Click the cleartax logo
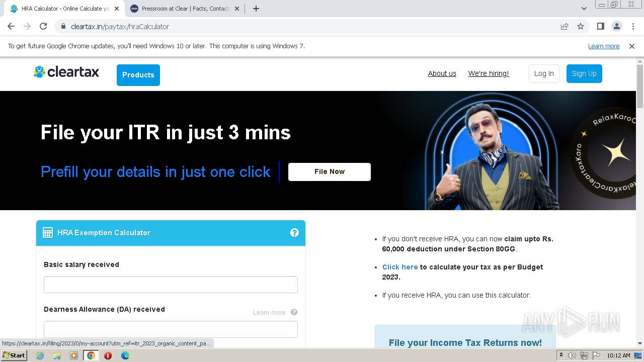The image size is (644, 362). point(66,72)
